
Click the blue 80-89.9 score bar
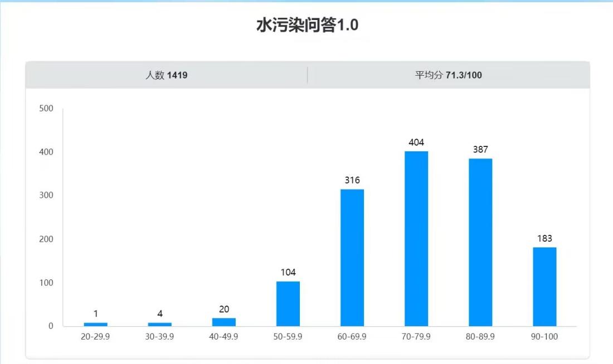point(480,242)
